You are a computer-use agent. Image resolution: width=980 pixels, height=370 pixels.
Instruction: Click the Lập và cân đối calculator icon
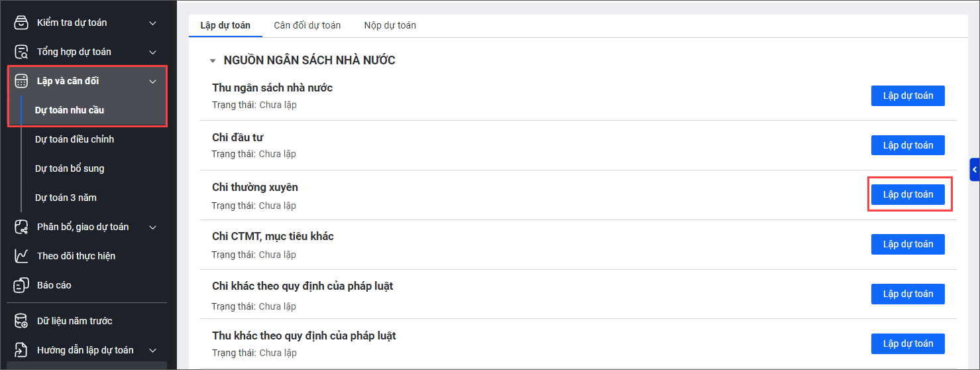pos(22,81)
